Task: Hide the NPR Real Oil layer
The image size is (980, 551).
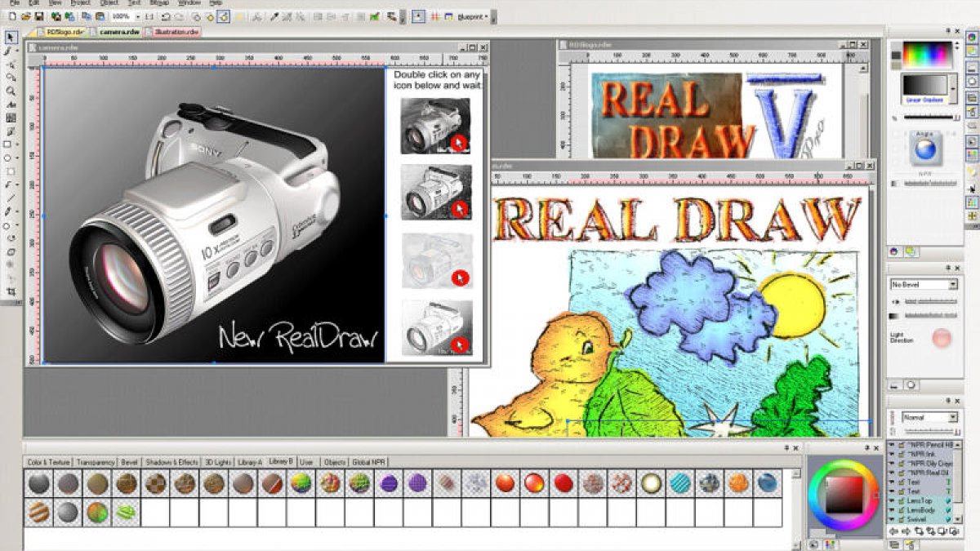Action: [892, 472]
